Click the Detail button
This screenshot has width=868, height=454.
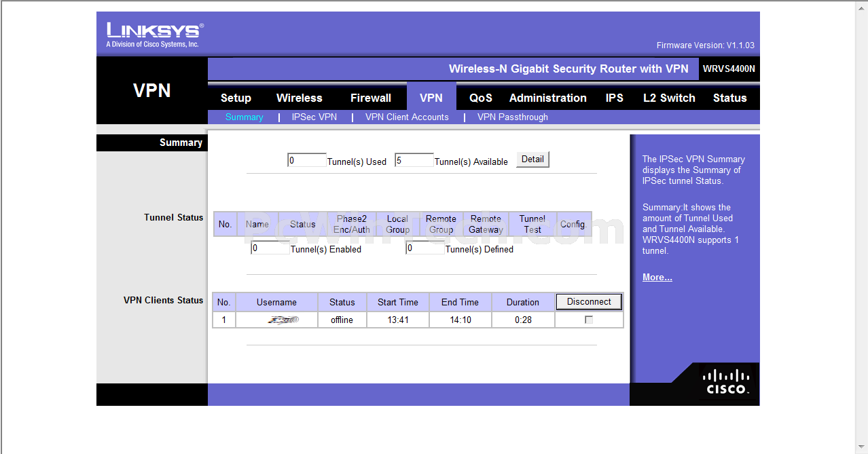[532, 159]
